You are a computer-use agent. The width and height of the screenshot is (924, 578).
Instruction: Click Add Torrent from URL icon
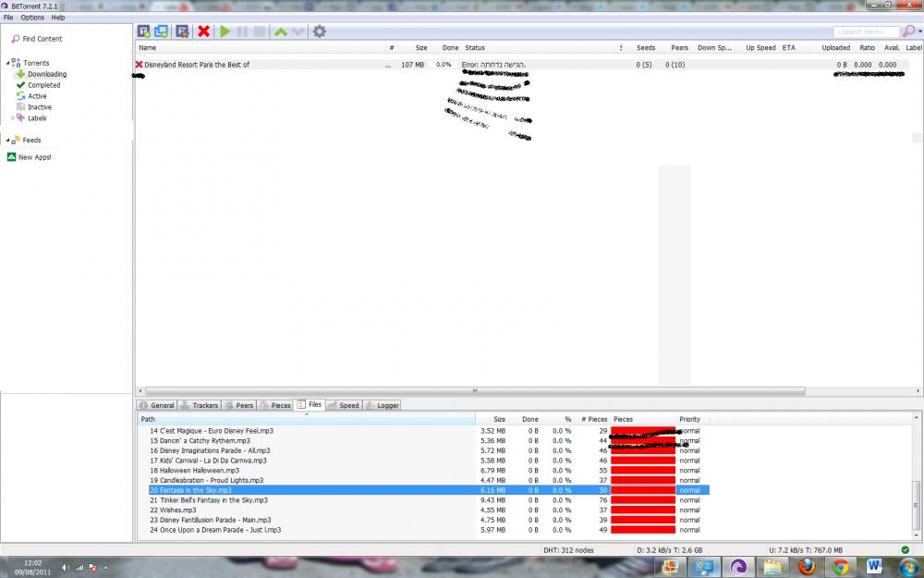pyautogui.click(x=161, y=31)
